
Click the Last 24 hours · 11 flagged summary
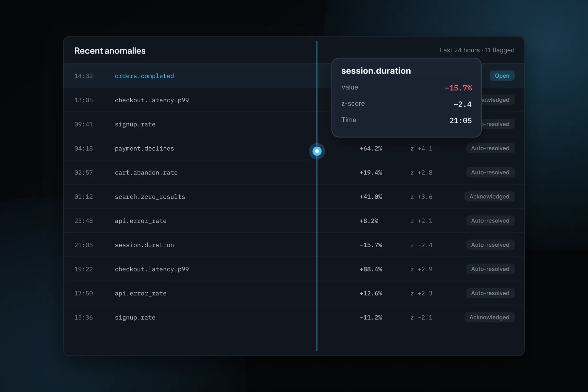[477, 50]
